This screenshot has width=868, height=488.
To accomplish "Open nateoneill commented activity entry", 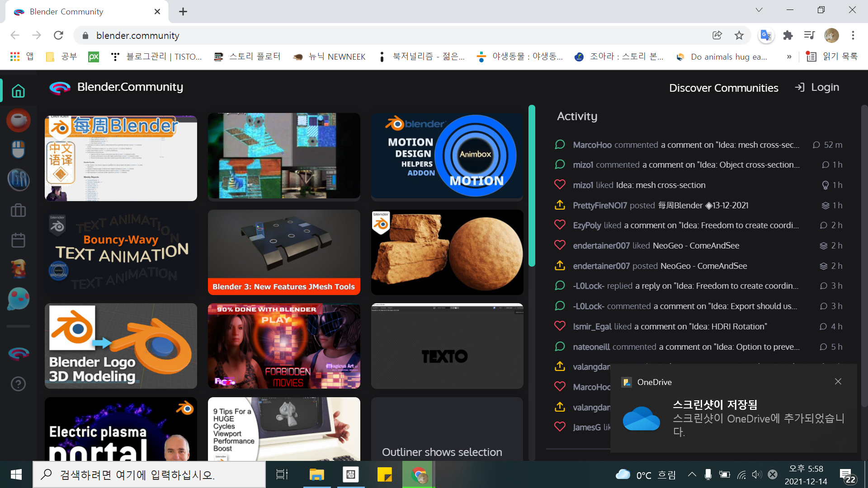I will (698, 347).
